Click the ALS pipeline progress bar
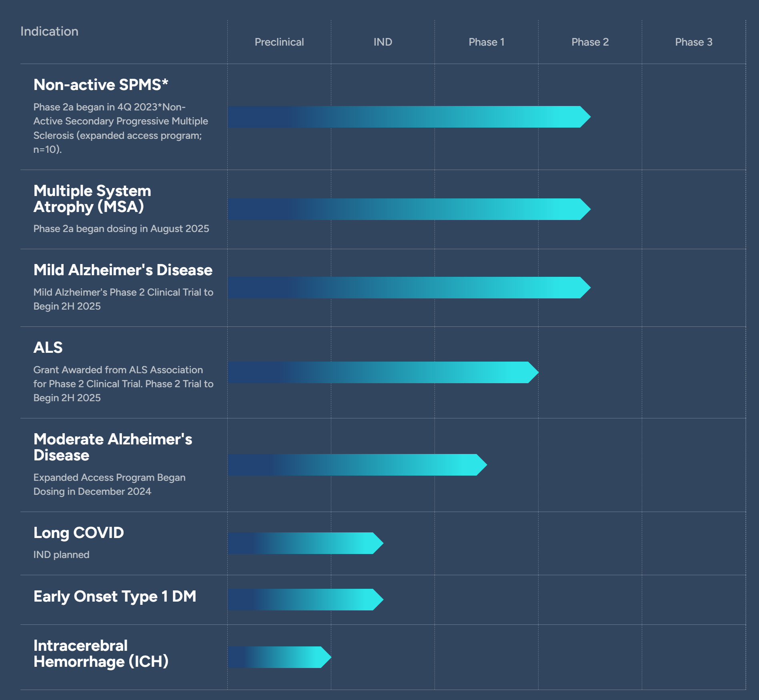This screenshot has height=700, width=759. 382,372
